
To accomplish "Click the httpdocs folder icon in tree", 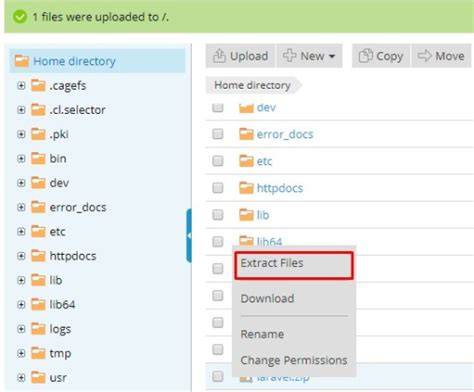I will point(38,256).
